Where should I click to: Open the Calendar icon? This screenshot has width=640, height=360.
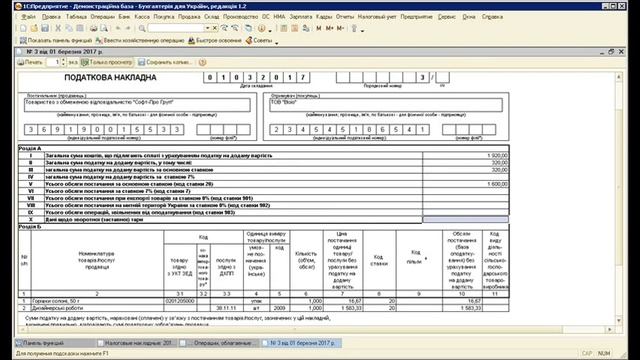[x=295, y=28]
